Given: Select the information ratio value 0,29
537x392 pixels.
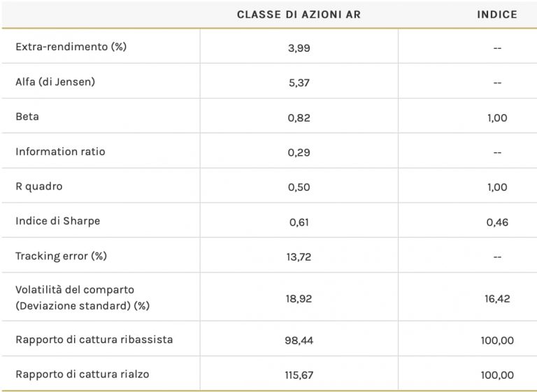Looking at the screenshot, I should [299, 152].
